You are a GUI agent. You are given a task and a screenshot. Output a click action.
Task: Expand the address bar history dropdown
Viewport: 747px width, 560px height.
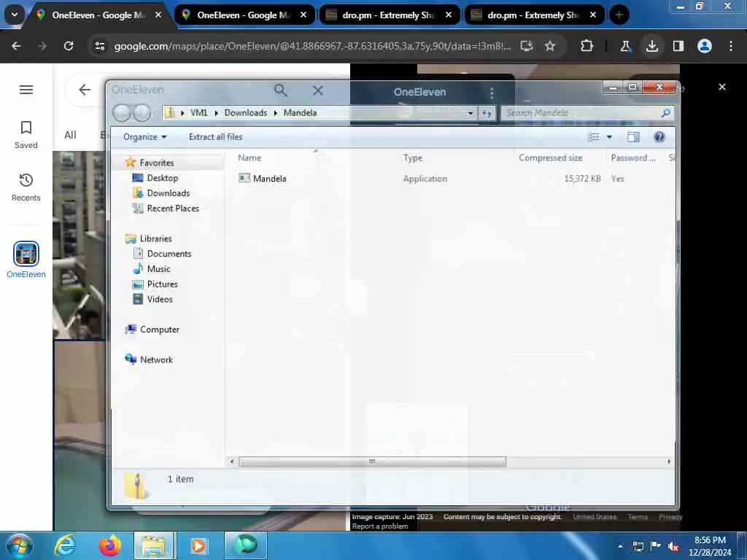point(471,113)
